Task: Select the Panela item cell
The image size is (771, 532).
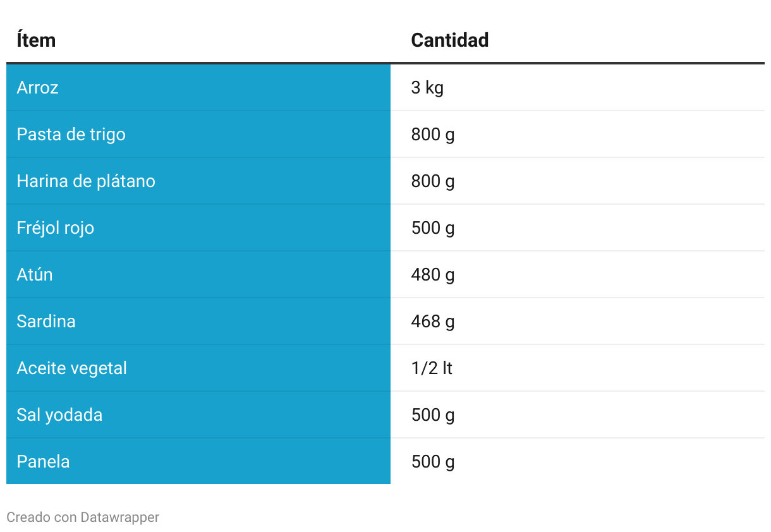Action: click(198, 461)
